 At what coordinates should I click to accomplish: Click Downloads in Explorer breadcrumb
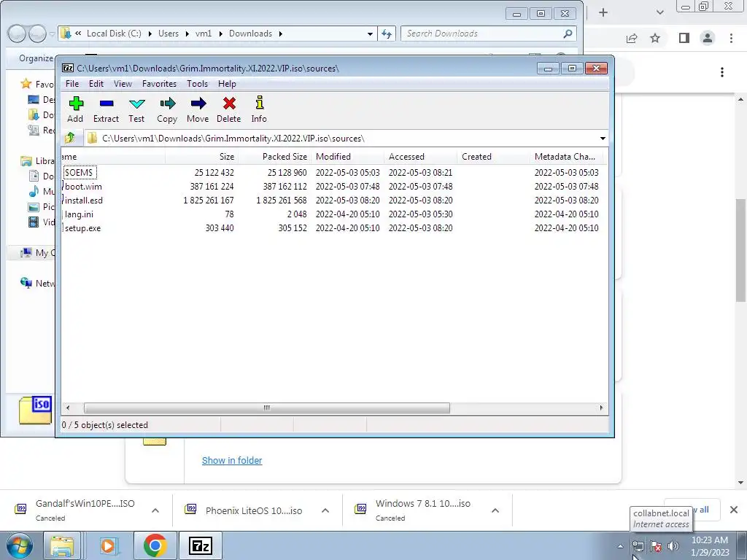(x=251, y=34)
